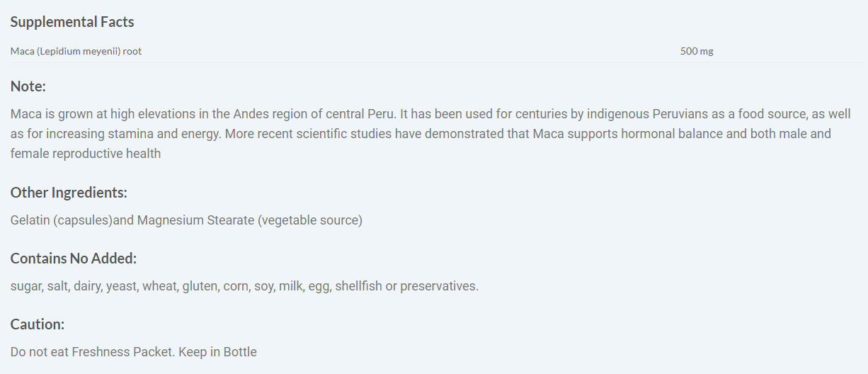Click the Note: heading
Image resolution: width=868 pixels, height=374 pixels.
click(28, 86)
